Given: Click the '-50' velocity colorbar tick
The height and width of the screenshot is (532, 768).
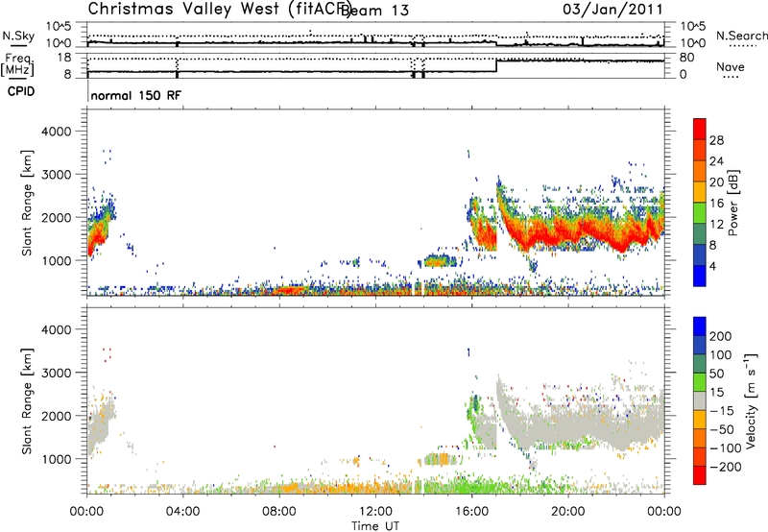Looking at the screenshot, I should click(724, 429).
